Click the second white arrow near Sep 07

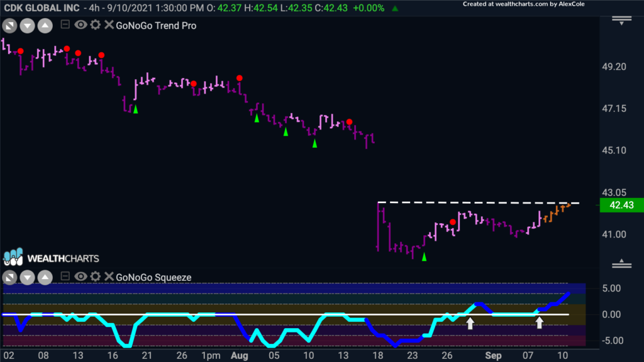point(539,322)
